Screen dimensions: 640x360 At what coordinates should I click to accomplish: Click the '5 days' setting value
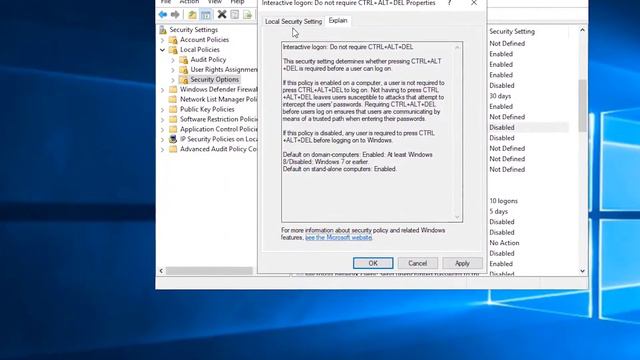[498, 211]
